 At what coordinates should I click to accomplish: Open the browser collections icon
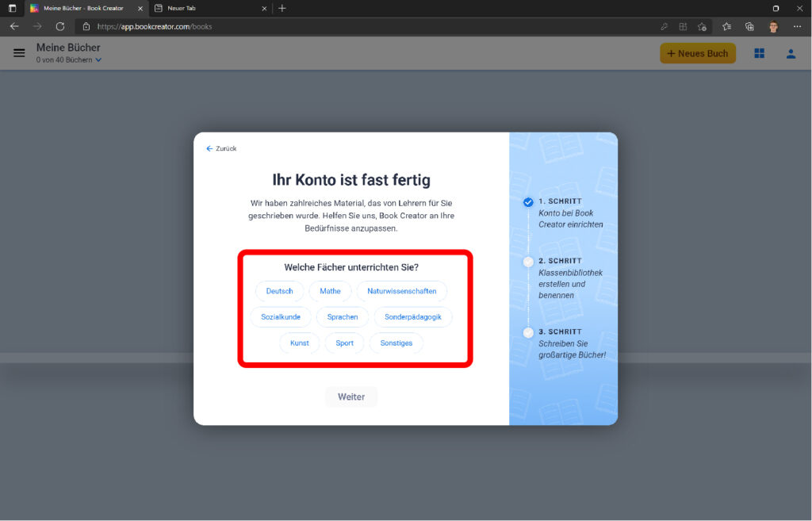point(749,26)
